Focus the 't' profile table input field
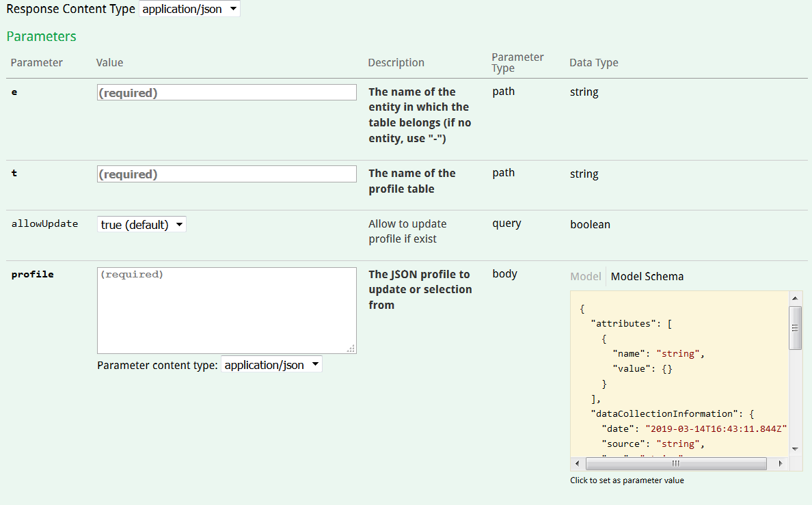Screen dimensions: 812x505 [226, 174]
